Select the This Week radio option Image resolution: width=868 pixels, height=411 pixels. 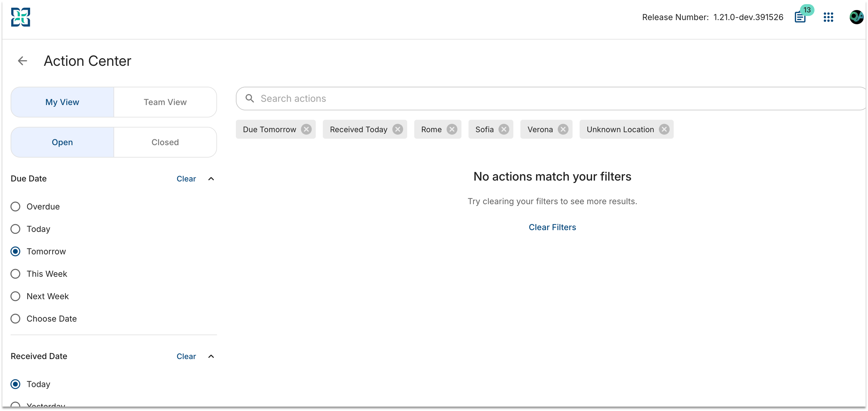(15, 274)
